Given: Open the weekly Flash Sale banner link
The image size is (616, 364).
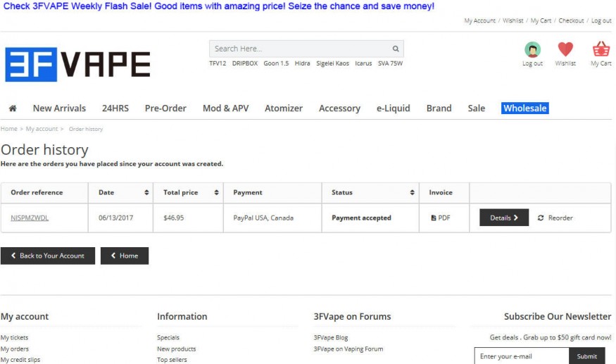Looking at the screenshot, I should [x=219, y=6].
